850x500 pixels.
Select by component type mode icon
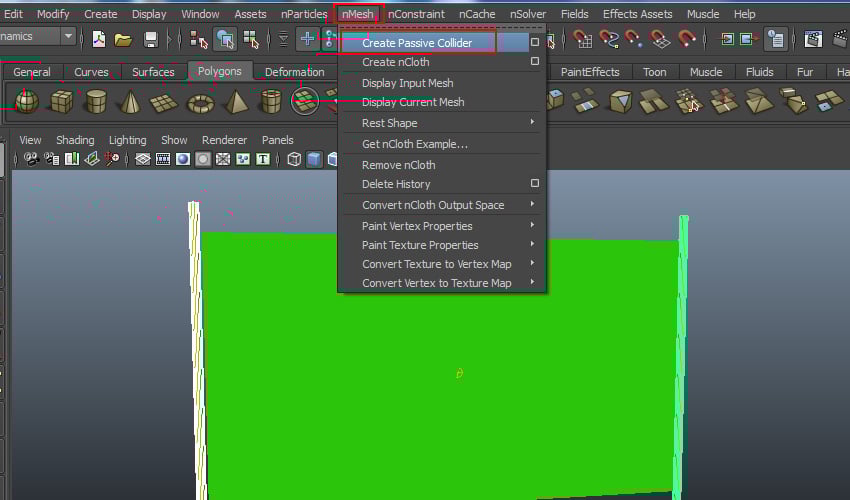point(251,39)
